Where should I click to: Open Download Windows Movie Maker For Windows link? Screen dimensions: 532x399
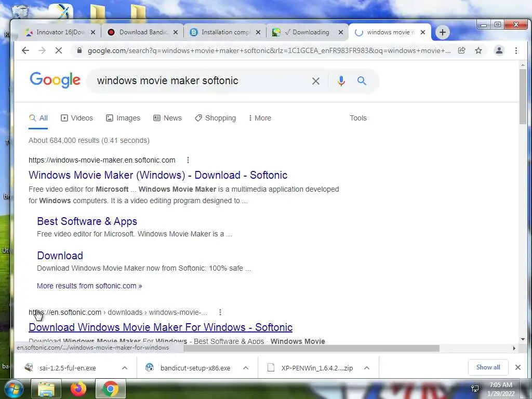(161, 327)
